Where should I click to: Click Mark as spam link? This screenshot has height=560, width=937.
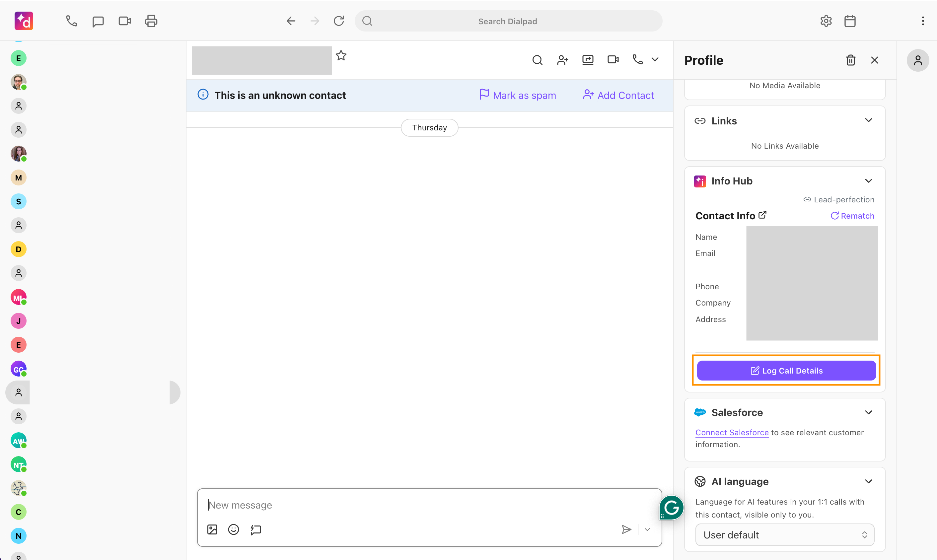(x=525, y=96)
